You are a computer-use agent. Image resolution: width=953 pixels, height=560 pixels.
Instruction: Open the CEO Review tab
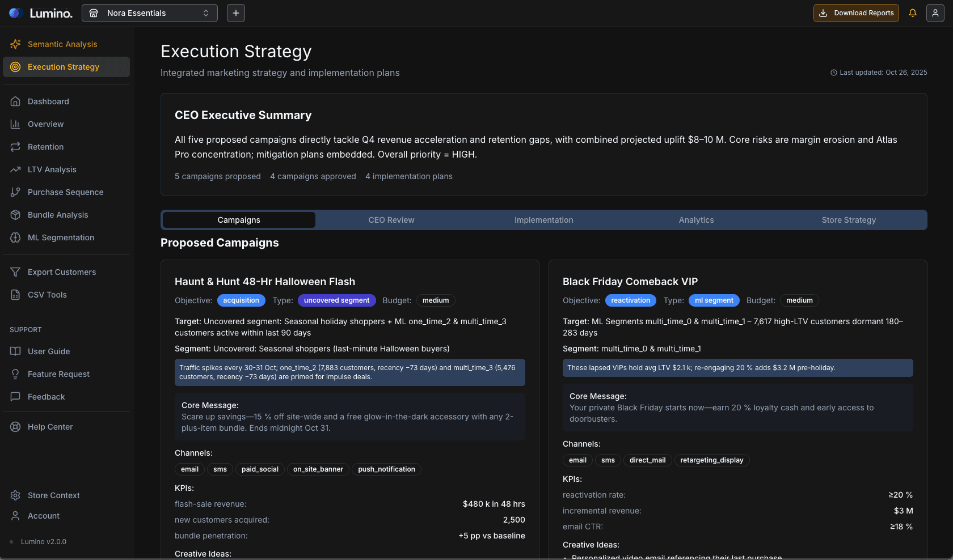pyautogui.click(x=391, y=220)
